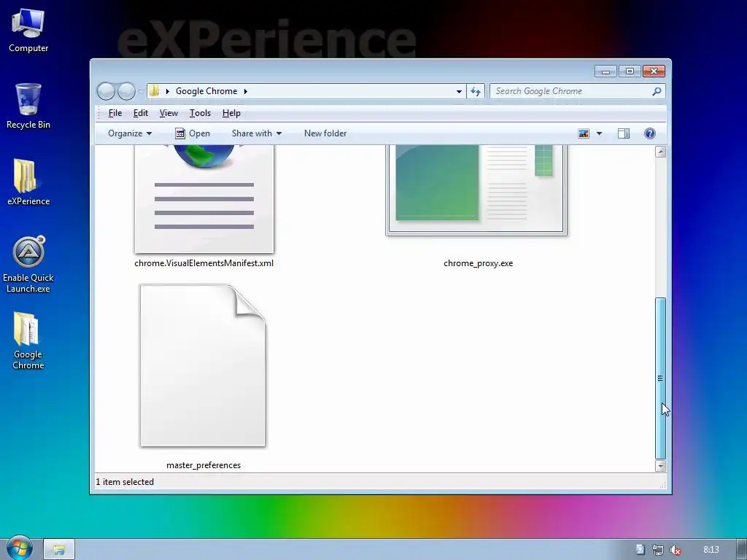747x560 pixels.
Task: Open the view options dropdown arrow
Action: pyautogui.click(x=600, y=133)
